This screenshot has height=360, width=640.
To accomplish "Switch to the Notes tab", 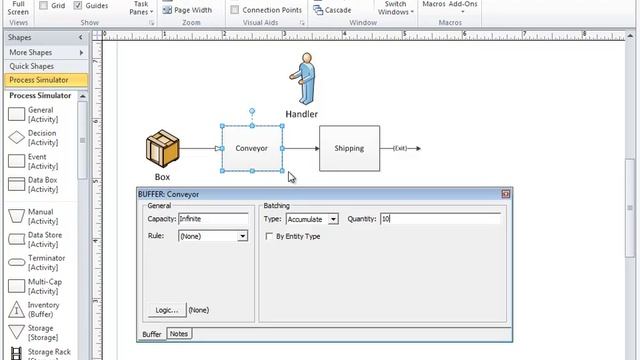I will [179, 334].
